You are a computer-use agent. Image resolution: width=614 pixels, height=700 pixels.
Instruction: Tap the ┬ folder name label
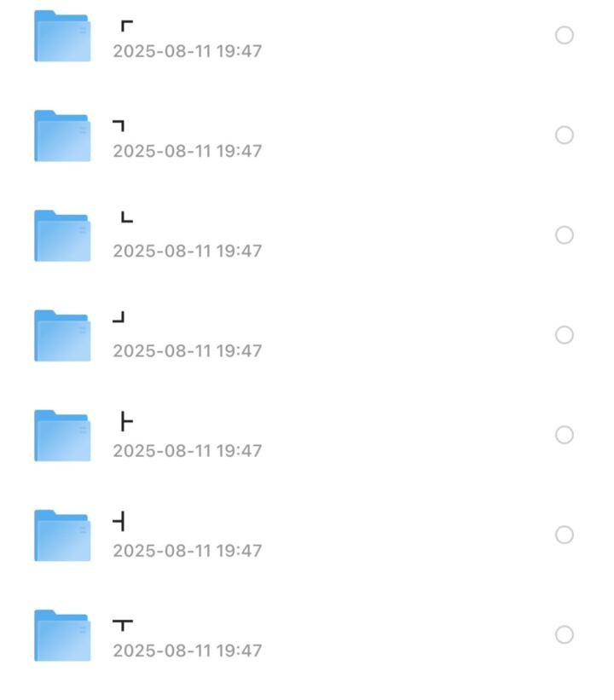click(x=123, y=625)
